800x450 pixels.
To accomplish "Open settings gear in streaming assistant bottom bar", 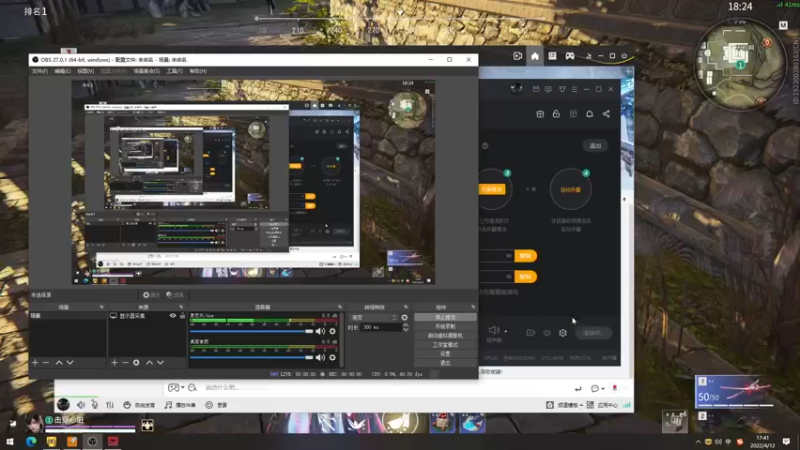I will click(563, 333).
